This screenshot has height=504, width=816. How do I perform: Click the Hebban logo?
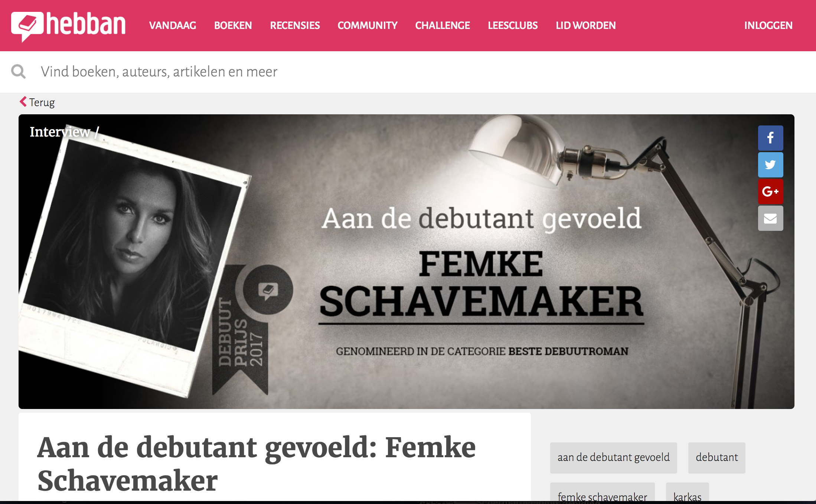click(68, 26)
